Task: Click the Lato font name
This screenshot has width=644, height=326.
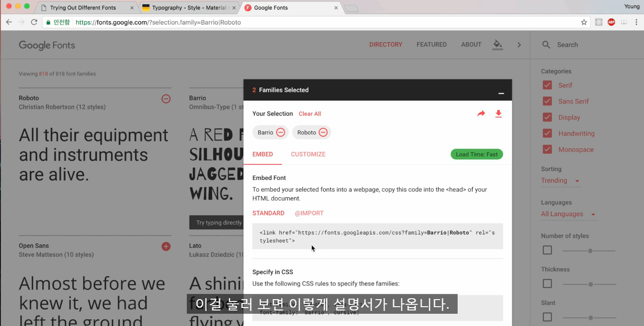Action: coord(195,245)
